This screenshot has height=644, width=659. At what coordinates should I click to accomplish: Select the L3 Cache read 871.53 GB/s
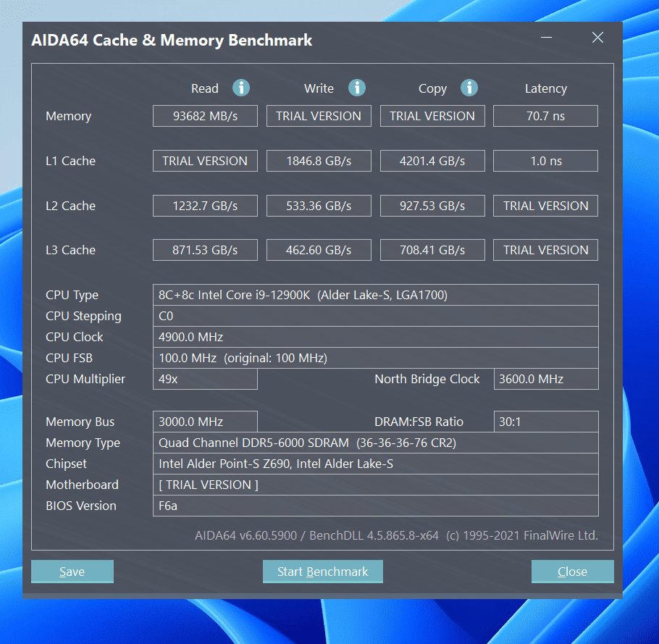tap(205, 250)
